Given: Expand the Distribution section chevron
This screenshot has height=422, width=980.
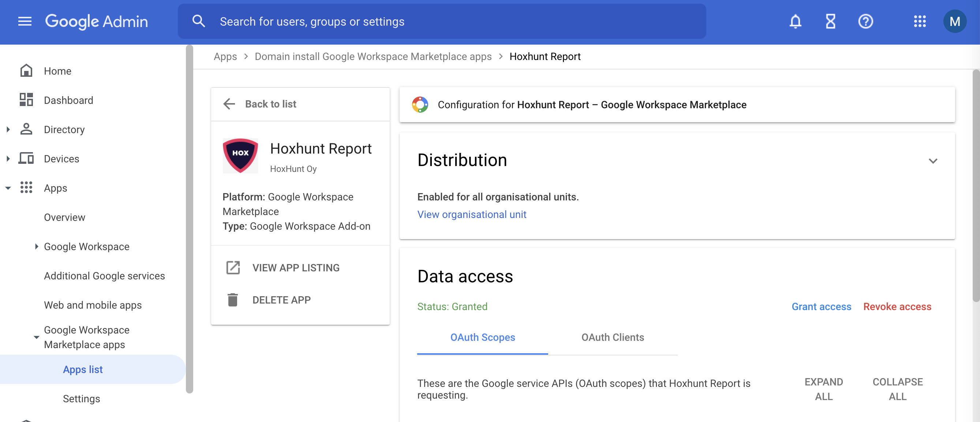Looking at the screenshot, I should click(x=932, y=161).
